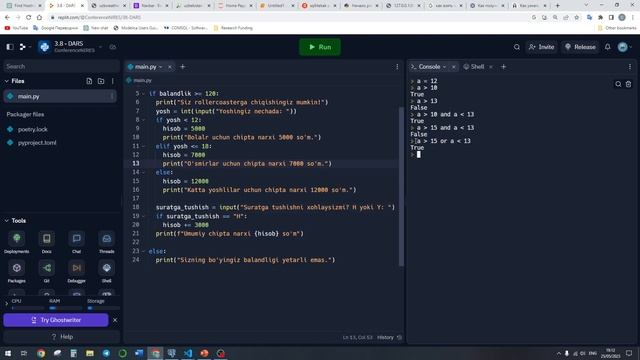Viewport: 640px width, 360px height.
Task: Select the main.py editor tab
Action: pos(146,67)
